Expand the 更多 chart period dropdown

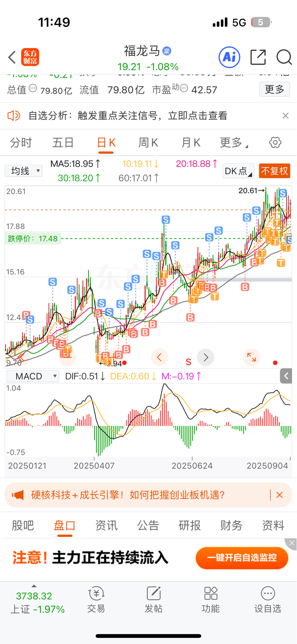234,143
